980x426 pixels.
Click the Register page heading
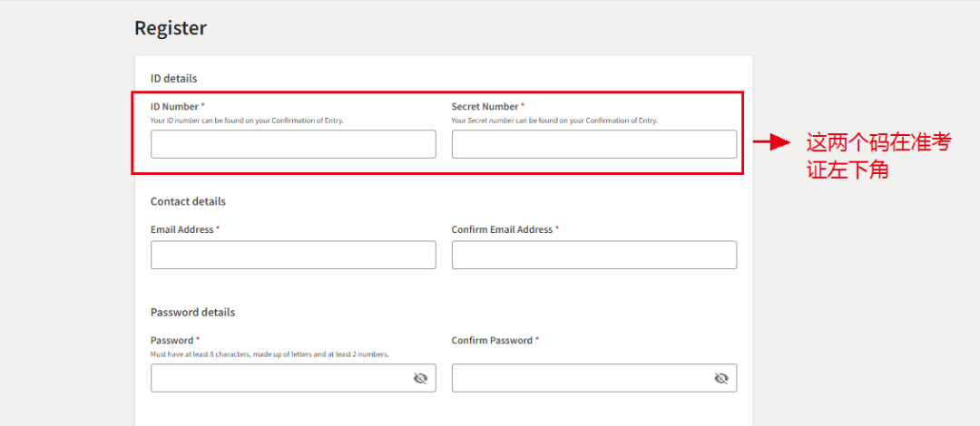(171, 28)
